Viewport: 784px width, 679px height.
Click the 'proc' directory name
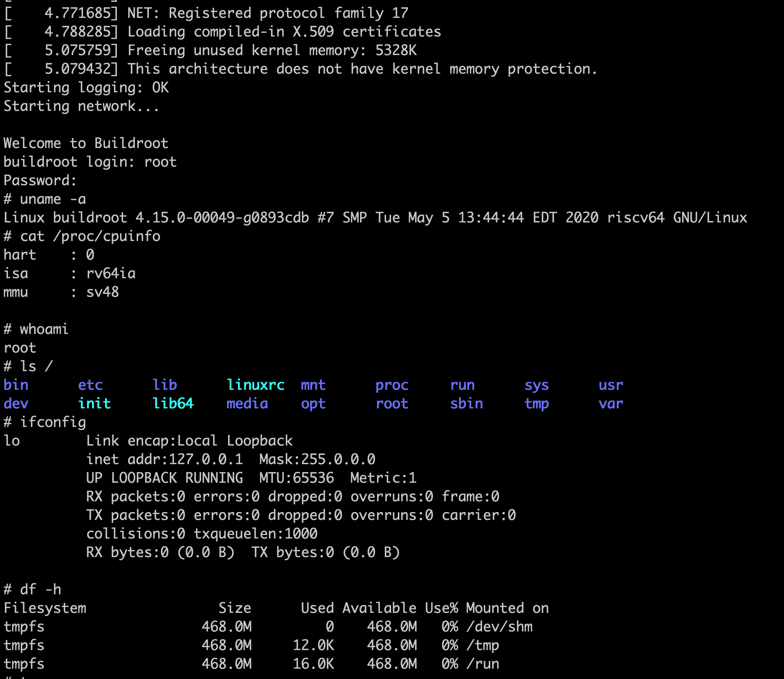coord(392,385)
